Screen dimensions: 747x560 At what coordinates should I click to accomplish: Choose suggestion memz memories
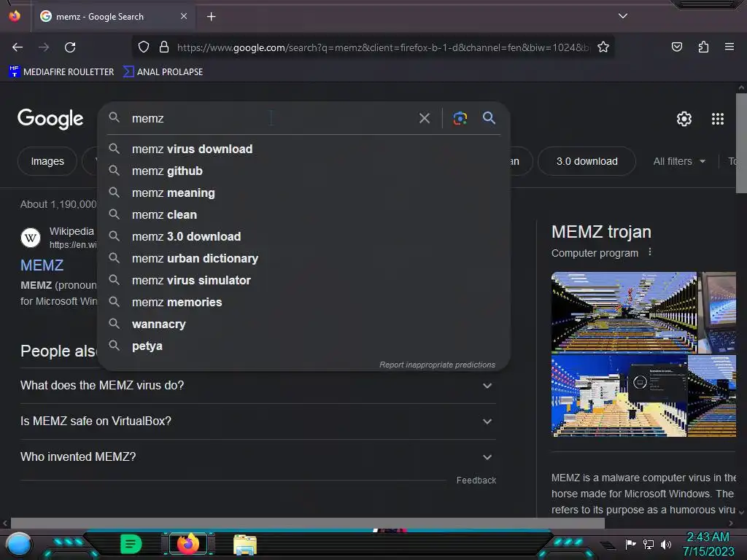click(304, 303)
